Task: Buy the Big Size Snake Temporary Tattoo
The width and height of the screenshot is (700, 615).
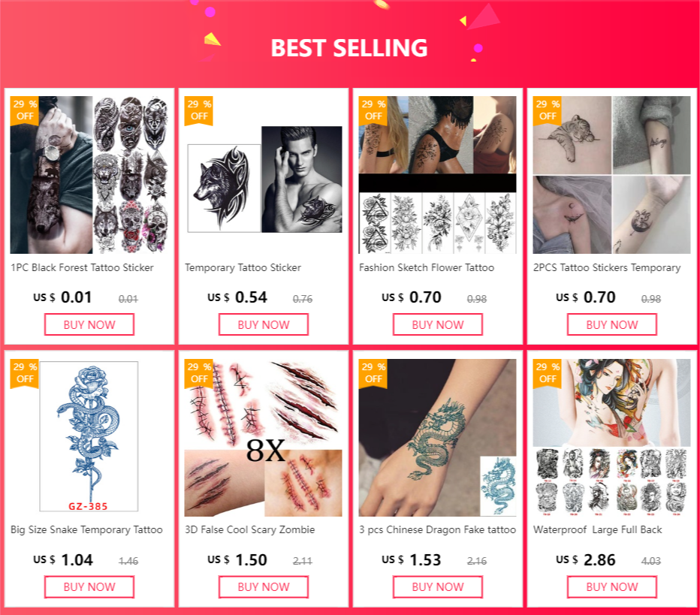Action: coord(89,587)
